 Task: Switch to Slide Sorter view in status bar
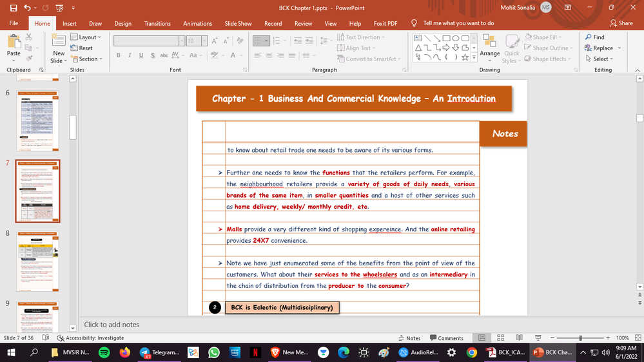[x=499, y=338]
